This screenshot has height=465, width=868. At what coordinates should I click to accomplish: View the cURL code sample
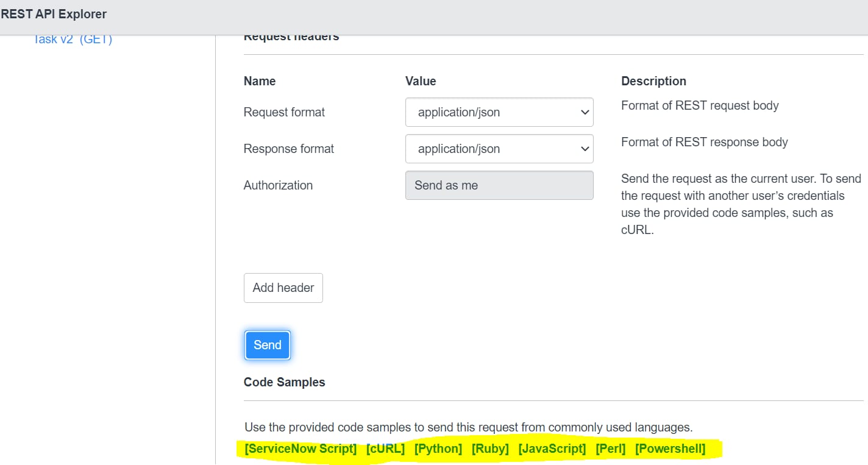pyautogui.click(x=385, y=449)
